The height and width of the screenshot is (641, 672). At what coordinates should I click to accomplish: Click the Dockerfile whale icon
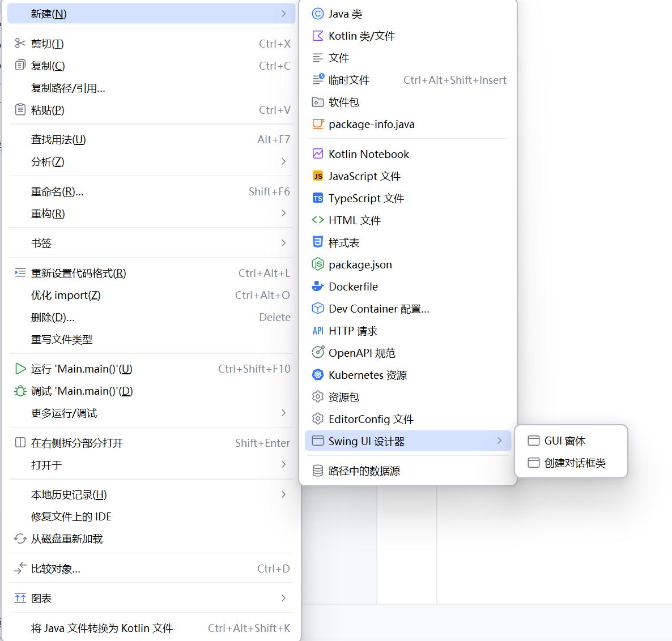(317, 286)
